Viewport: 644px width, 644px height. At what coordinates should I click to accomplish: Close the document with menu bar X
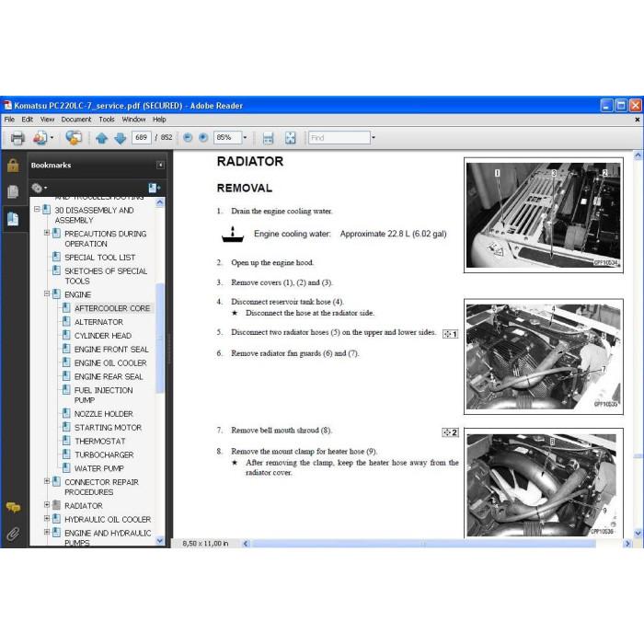637,120
